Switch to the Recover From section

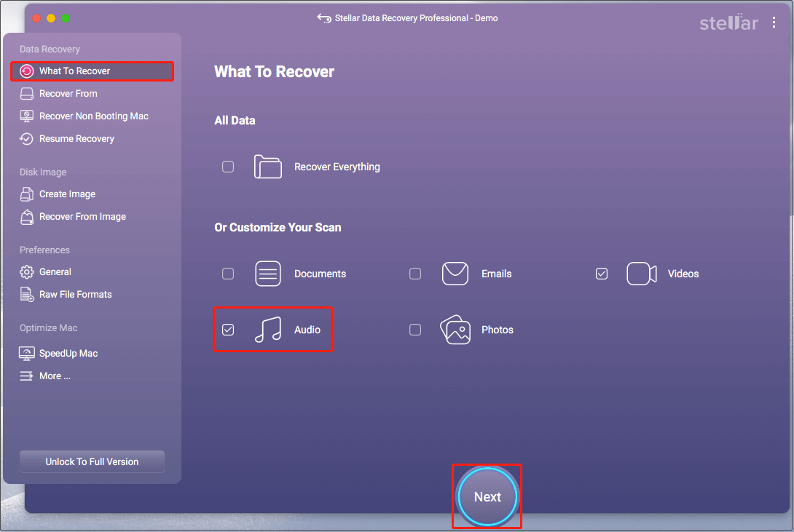pos(67,93)
